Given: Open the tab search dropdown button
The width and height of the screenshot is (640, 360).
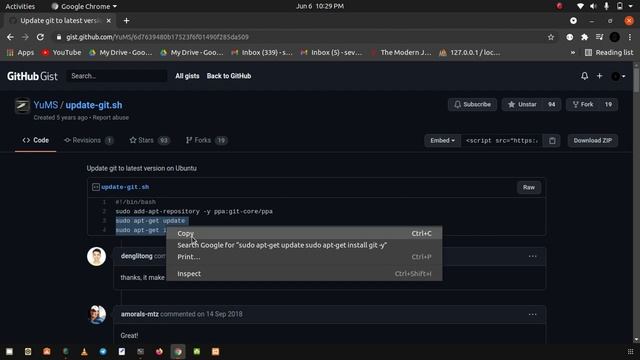Looking at the screenshot, I should pyautogui.click(x=573, y=20).
